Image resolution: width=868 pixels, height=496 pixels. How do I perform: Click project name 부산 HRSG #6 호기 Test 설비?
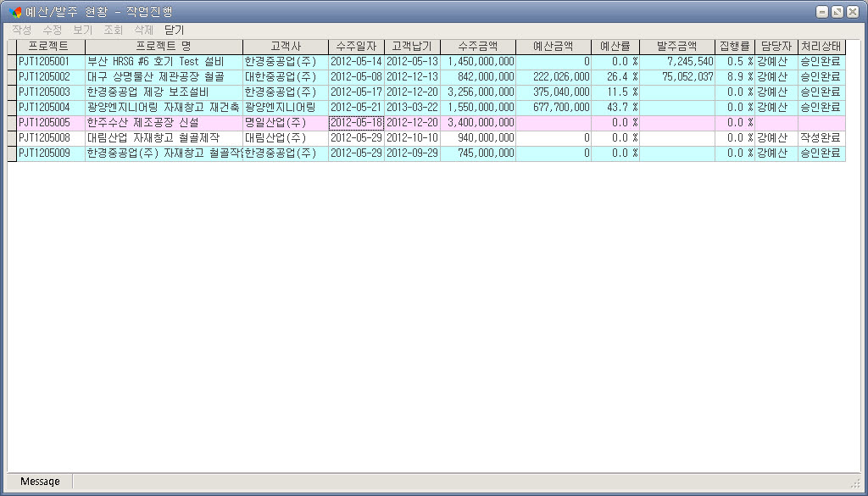pos(164,61)
